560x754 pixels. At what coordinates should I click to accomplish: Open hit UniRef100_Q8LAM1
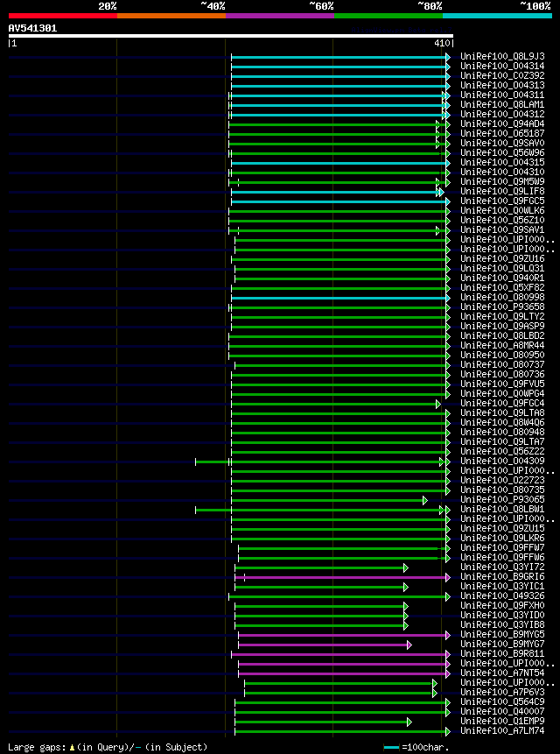(x=502, y=105)
